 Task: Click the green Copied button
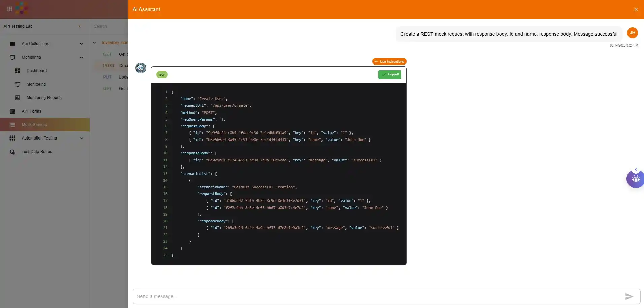click(x=390, y=74)
